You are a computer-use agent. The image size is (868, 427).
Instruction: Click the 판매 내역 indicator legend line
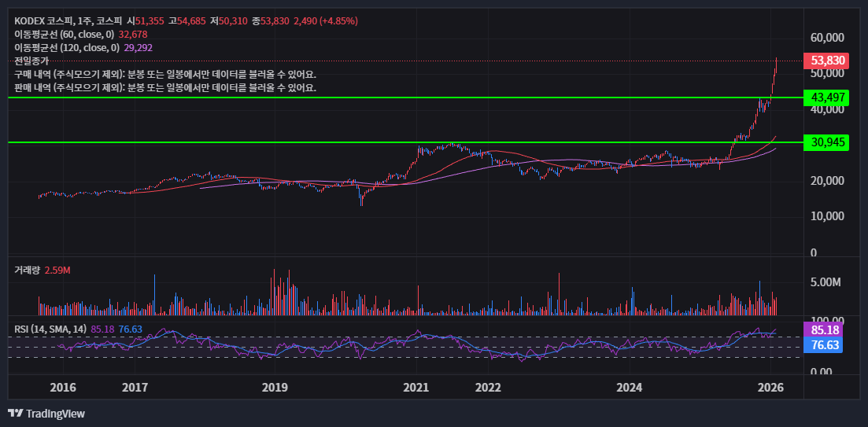pyautogui.click(x=165, y=87)
